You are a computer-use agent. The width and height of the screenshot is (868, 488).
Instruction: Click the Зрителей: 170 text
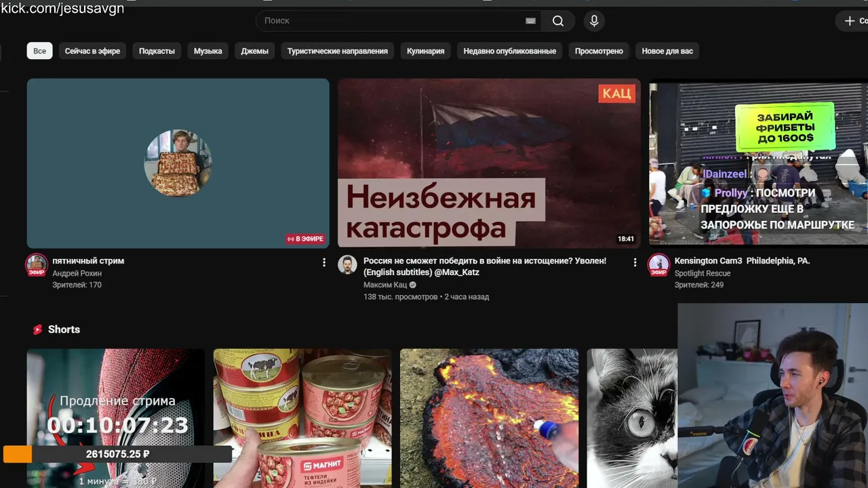coord(77,285)
